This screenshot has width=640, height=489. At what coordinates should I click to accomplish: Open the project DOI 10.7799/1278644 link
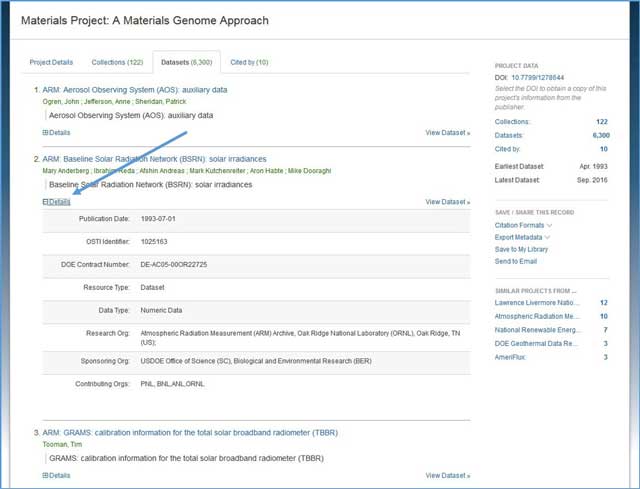[538, 78]
